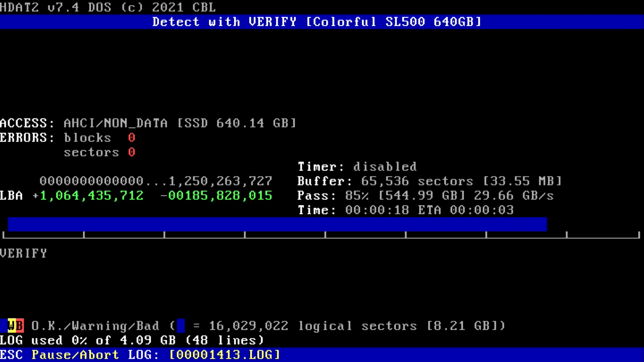Click the yellow W warning legend block
The height and width of the screenshot is (362, 644).
[x=12, y=326]
